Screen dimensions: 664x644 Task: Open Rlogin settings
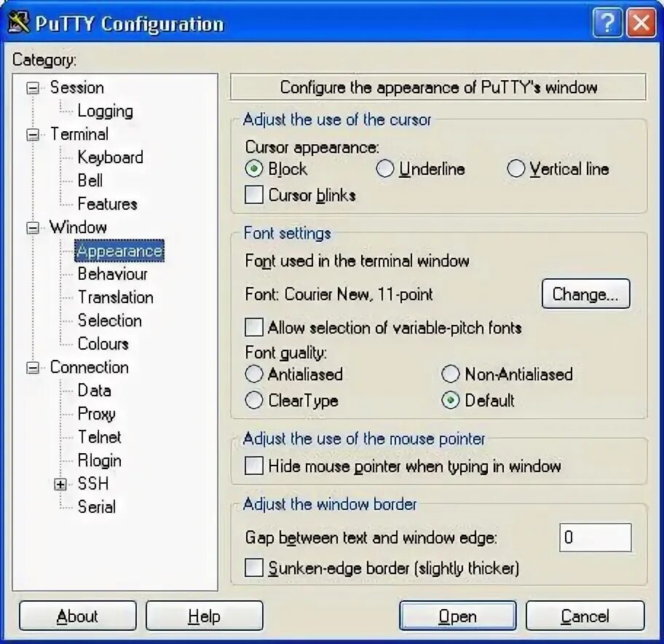[x=100, y=460]
